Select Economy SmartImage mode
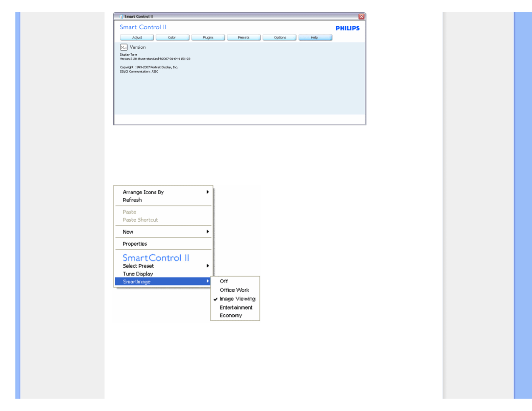The width and height of the screenshot is (532, 411). [235, 315]
